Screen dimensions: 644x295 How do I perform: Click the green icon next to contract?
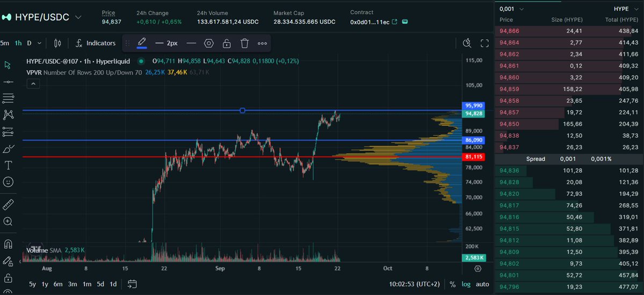(404, 22)
